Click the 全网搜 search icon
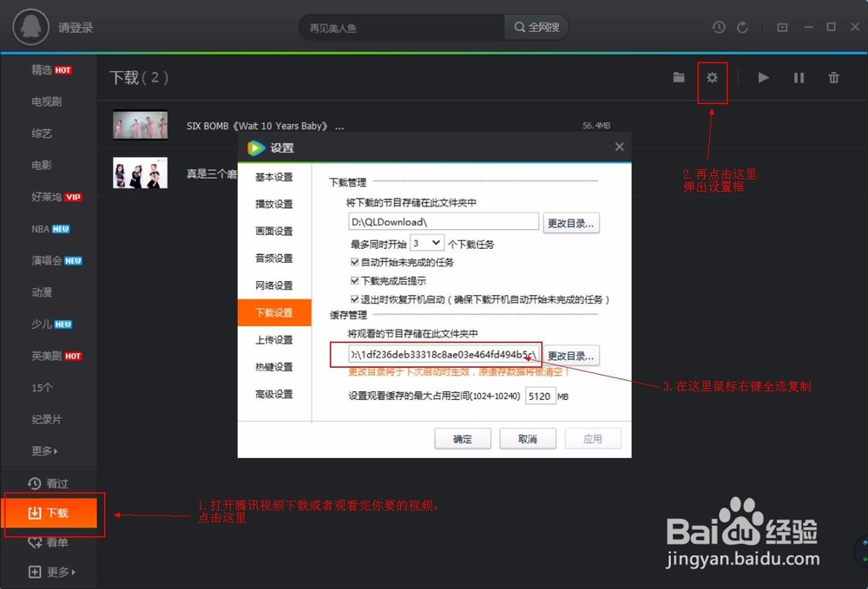 [x=536, y=27]
